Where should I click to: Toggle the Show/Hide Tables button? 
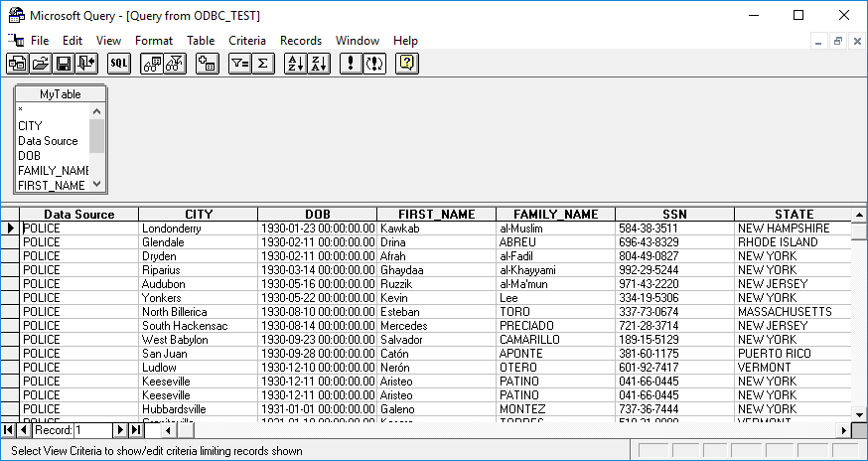pos(152,64)
